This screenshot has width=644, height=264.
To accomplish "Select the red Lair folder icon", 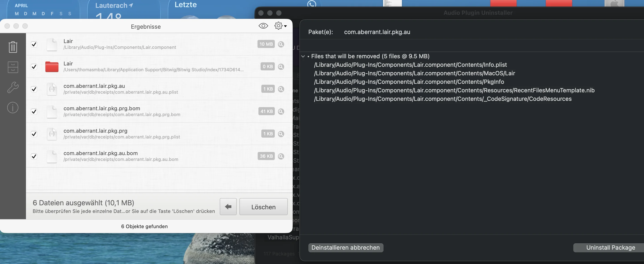I will point(52,67).
